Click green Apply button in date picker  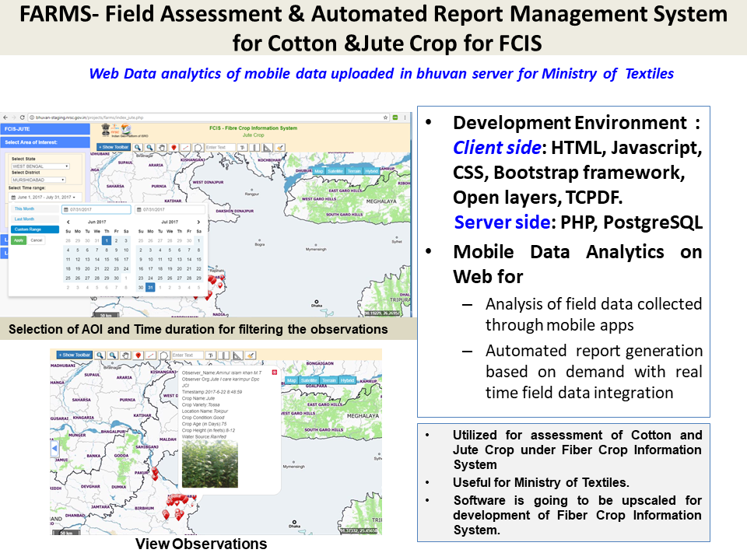click(x=19, y=240)
